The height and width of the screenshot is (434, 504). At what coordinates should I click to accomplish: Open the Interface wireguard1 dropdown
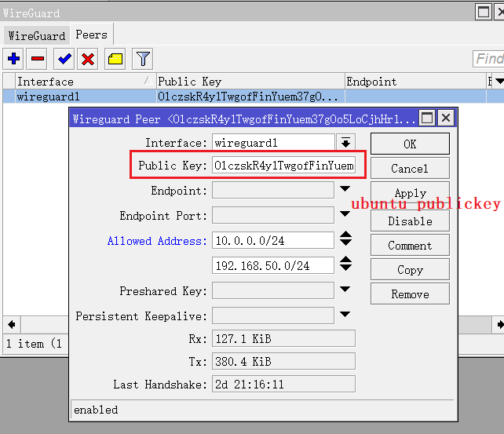(345, 142)
